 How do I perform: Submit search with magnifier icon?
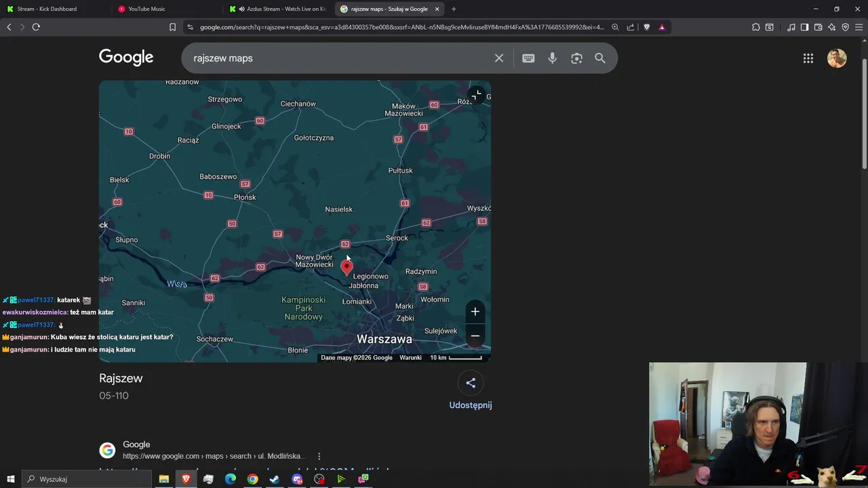click(x=600, y=58)
